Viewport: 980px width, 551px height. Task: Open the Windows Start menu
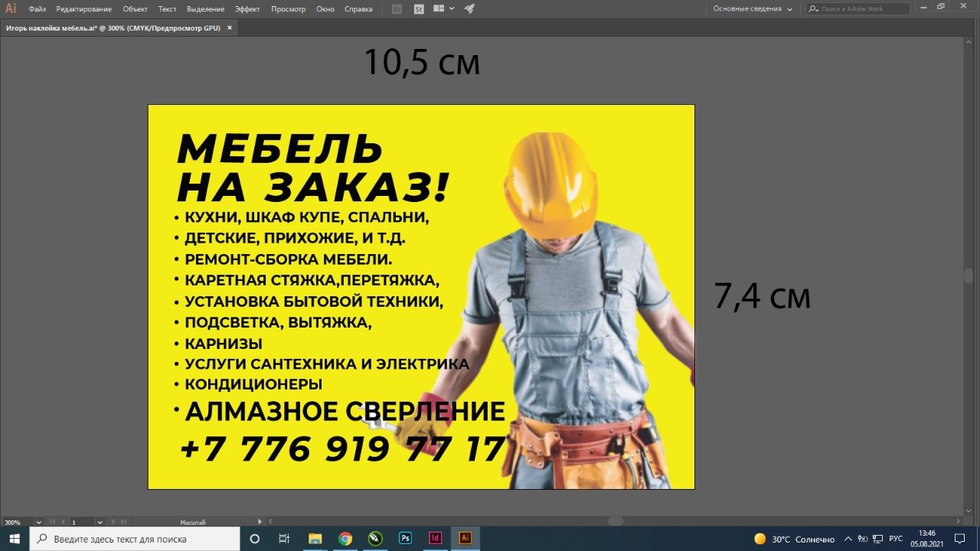(x=15, y=539)
